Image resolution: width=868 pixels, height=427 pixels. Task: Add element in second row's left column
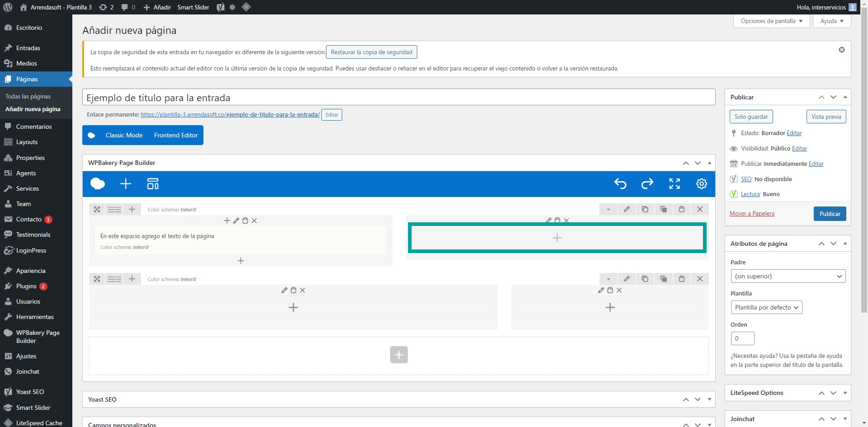click(x=293, y=308)
